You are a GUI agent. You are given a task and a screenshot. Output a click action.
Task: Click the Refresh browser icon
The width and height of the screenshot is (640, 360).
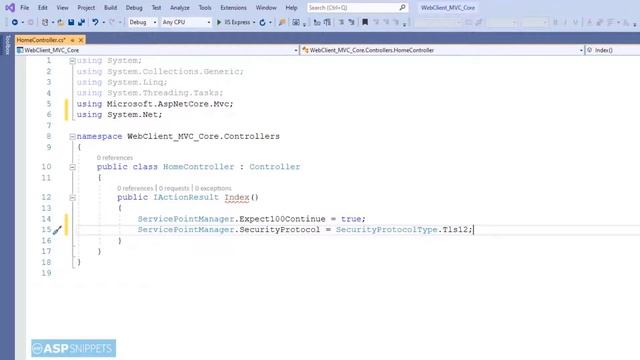pyautogui.click(x=262, y=22)
